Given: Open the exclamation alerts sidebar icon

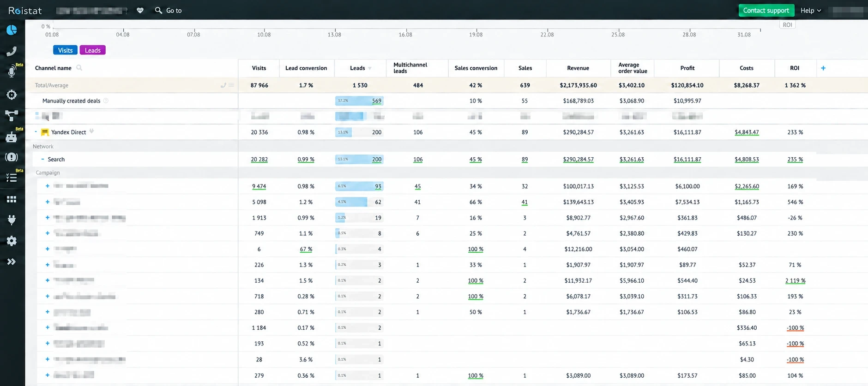Looking at the screenshot, I should click(12, 157).
